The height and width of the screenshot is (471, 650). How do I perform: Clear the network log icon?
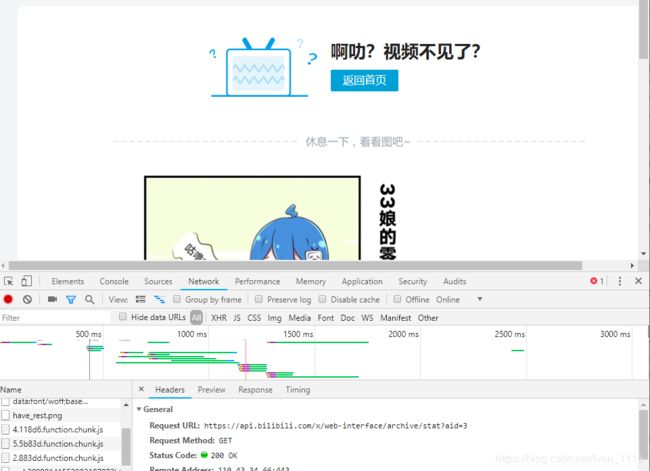(x=27, y=299)
